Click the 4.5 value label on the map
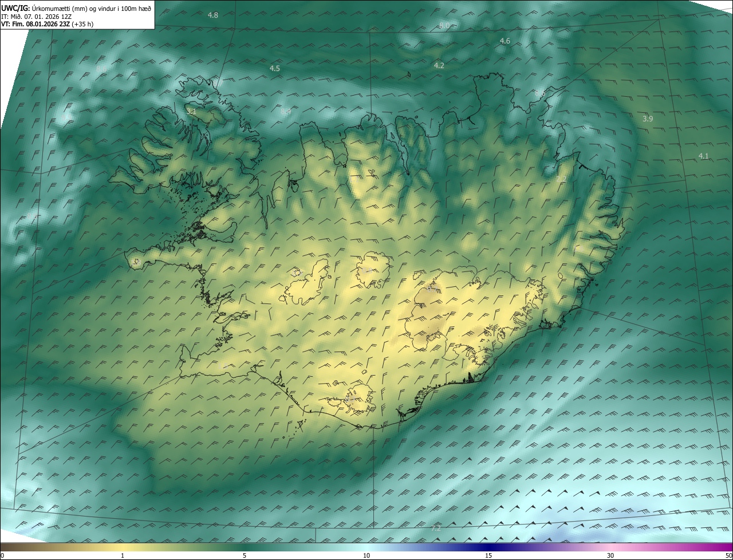Image resolution: width=733 pixels, height=560 pixels. [x=275, y=69]
